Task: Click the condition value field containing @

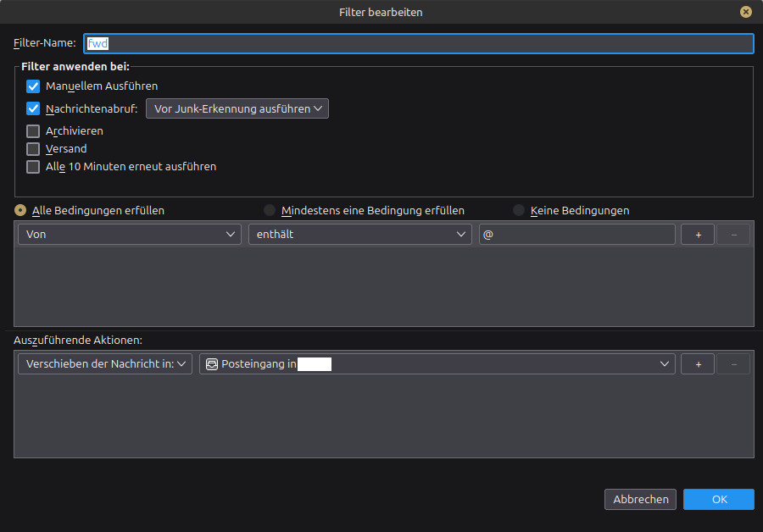Action: pyautogui.click(x=577, y=235)
